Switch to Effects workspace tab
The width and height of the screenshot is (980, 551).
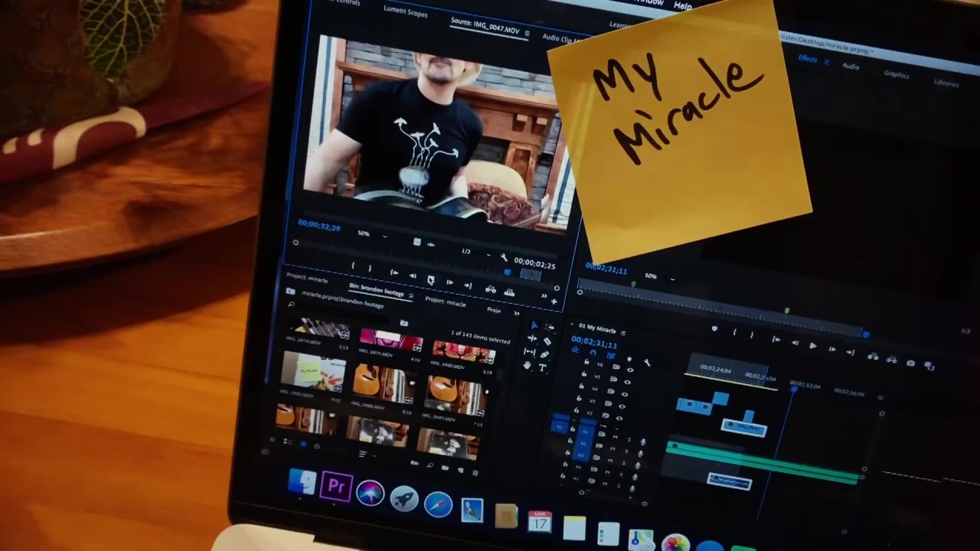click(808, 59)
